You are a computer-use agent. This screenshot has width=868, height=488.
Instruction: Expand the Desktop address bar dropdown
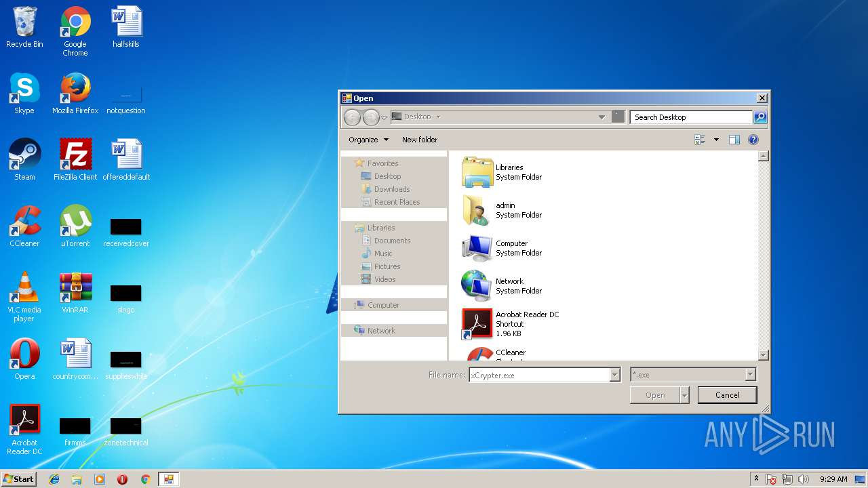[x=601, y=117]
